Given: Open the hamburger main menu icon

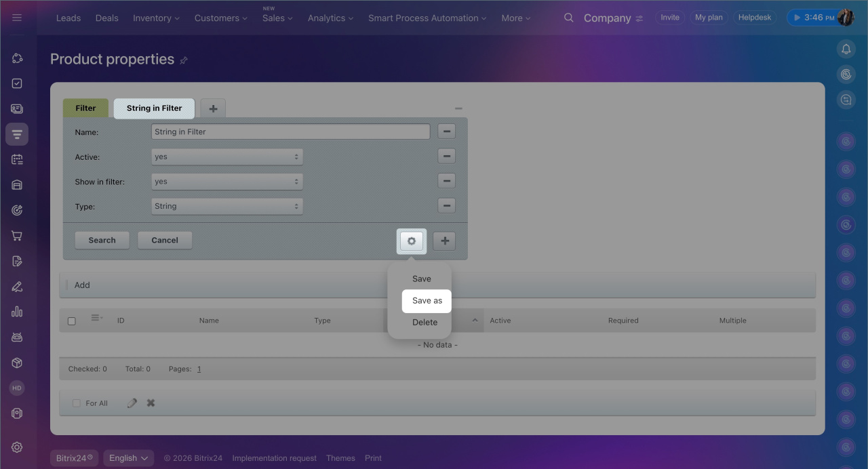Looking at the screenshot, I should pos(17,18).
